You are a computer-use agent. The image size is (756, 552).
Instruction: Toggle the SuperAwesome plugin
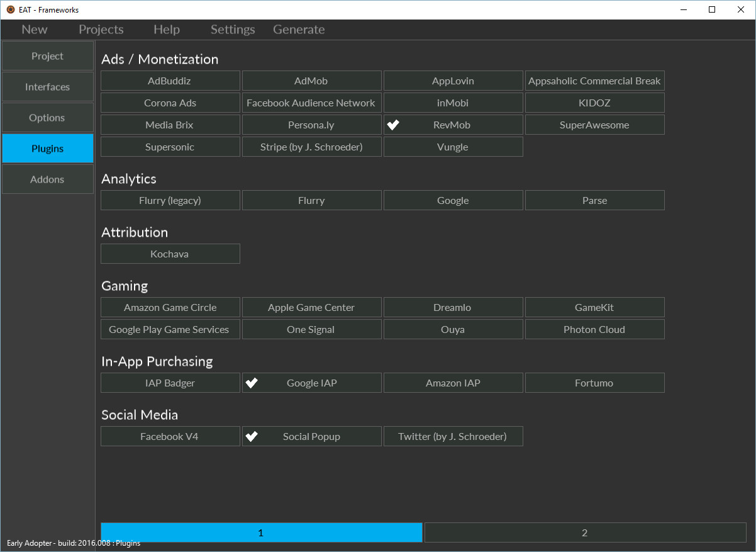pos(594,125)
